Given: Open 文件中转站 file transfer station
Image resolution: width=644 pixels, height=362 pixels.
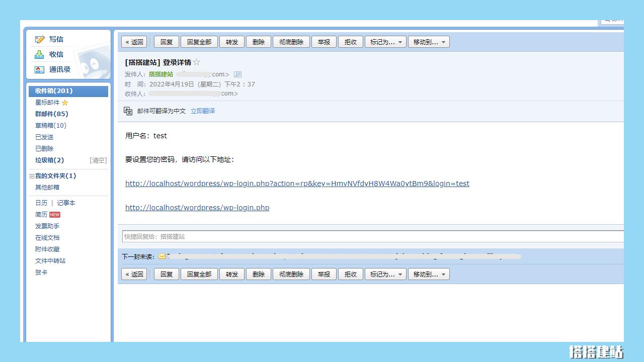Looking at the screenshot, I should (x=51, y=260).
